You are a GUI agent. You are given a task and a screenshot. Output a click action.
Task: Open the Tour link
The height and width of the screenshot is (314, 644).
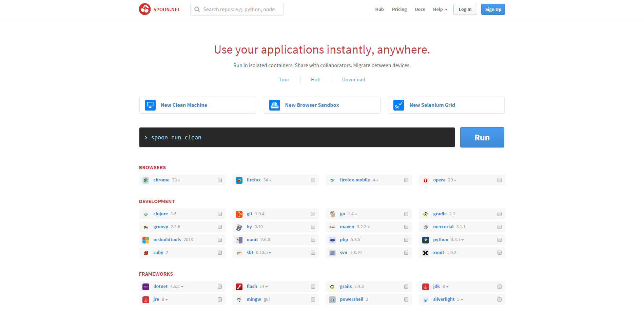pyautogui.click(x=284, y=80)
